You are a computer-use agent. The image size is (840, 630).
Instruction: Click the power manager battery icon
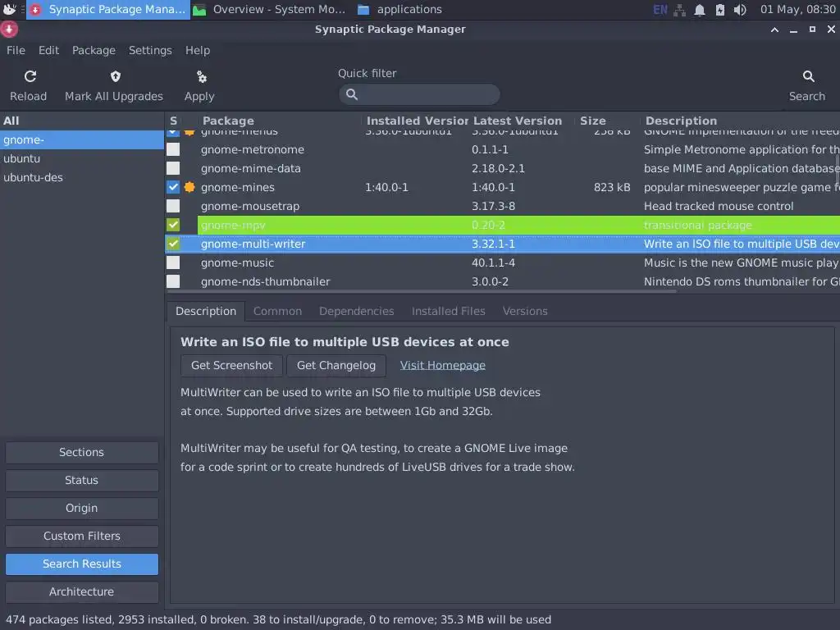click(x=719, y=10)
